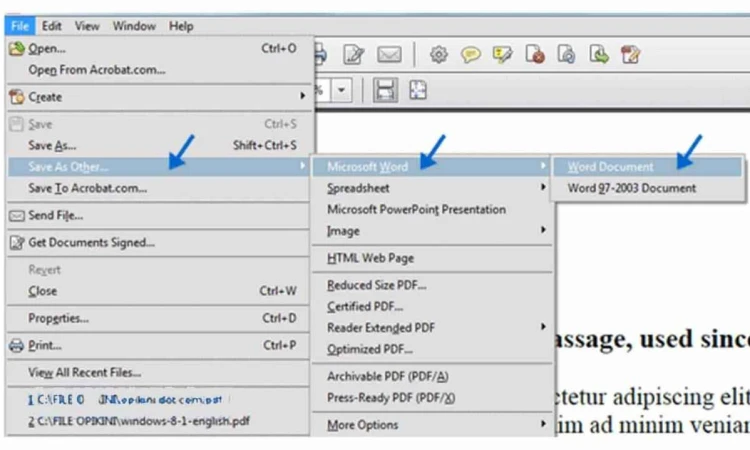The image size is (750, 450).
Task: Click the sign document pen toolbar icon
Action: (353, 55)
